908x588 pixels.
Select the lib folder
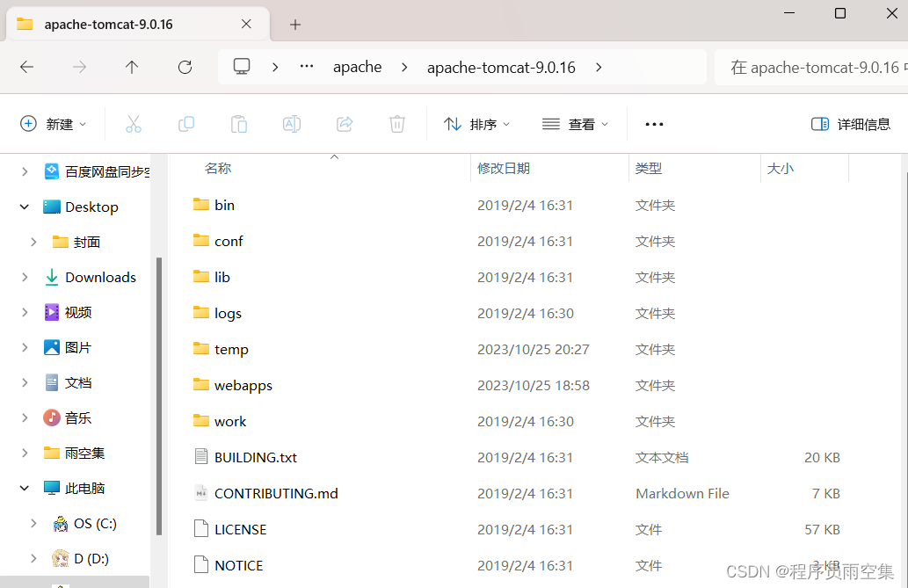pyautogui.click(x=222, y=277)
